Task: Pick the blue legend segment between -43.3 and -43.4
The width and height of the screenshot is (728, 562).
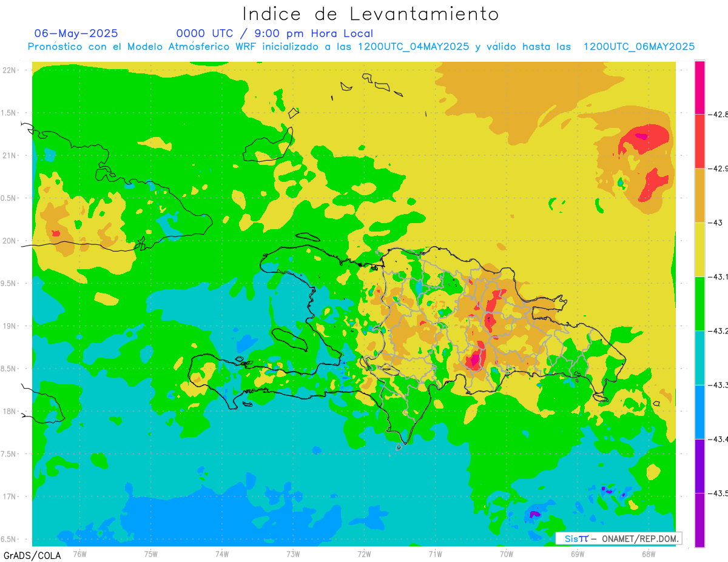Action: tap(699, 412)
